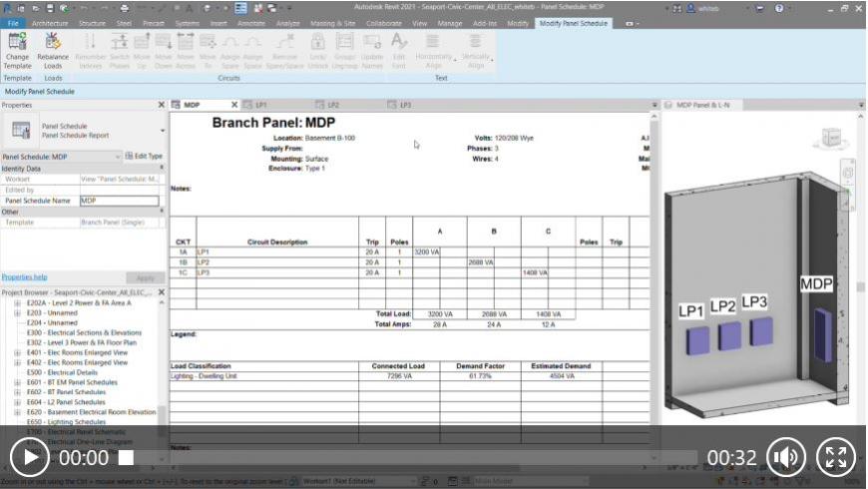Stop the video playback

coord(127,457)
